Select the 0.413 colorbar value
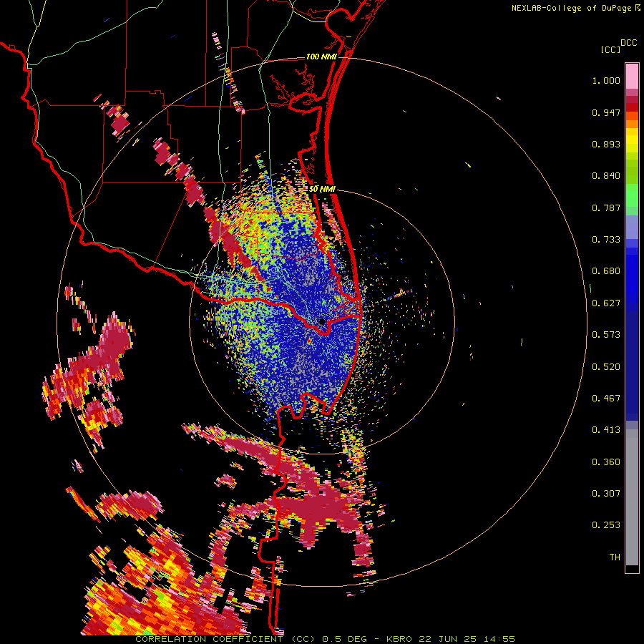 click(x=606, y=430)
